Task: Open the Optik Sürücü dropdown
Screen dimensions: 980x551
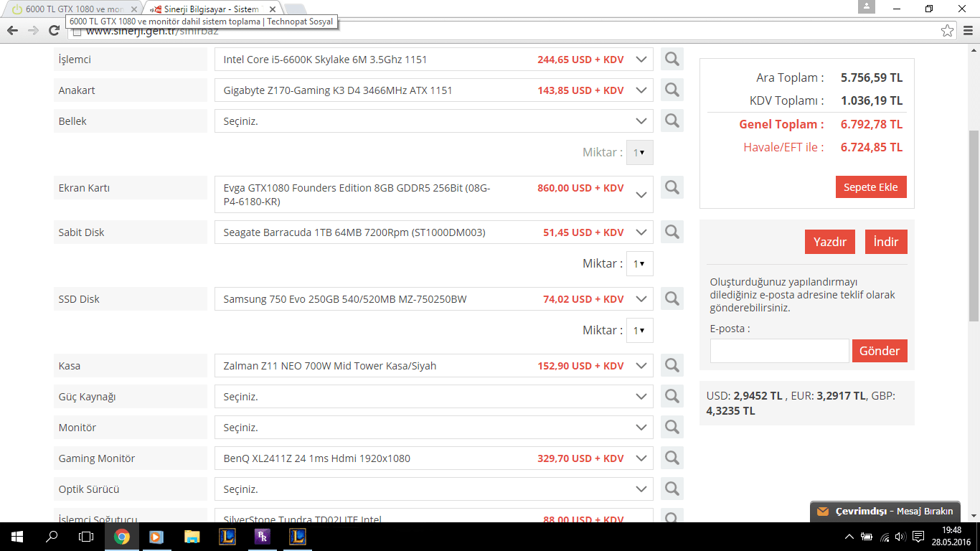Action: pyautogui.click(x=434, y=489)
